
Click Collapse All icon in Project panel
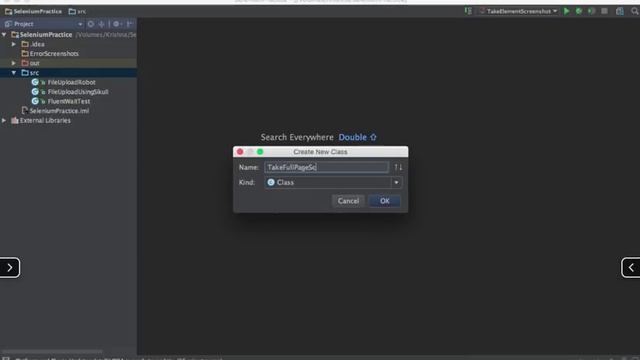pyautogui.click(x=102, y=24)
